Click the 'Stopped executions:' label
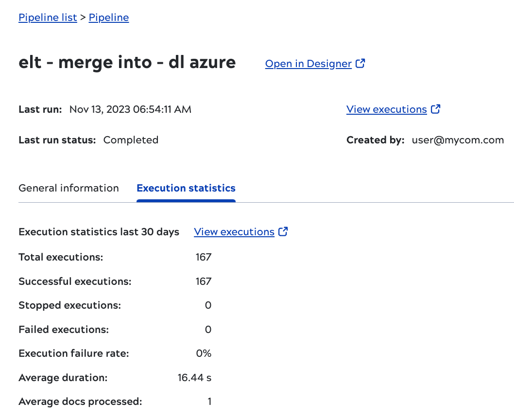This screenshot has height=420, width=514. (x=70, y=305)
